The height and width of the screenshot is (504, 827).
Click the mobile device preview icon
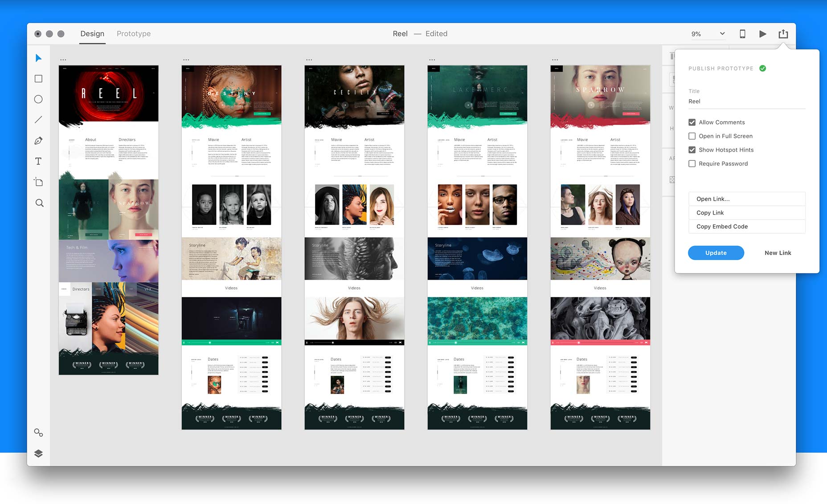tap(742, 33)
